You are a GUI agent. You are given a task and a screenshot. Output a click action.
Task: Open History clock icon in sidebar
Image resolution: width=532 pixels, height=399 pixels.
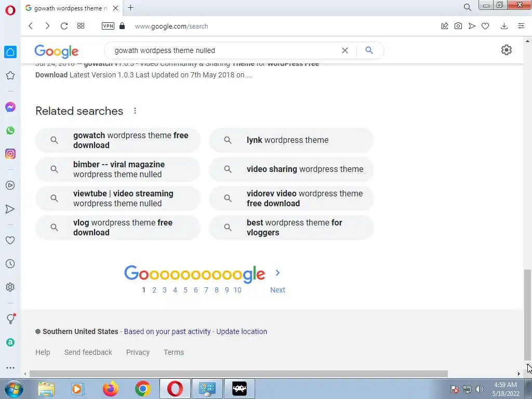(10, 263)
